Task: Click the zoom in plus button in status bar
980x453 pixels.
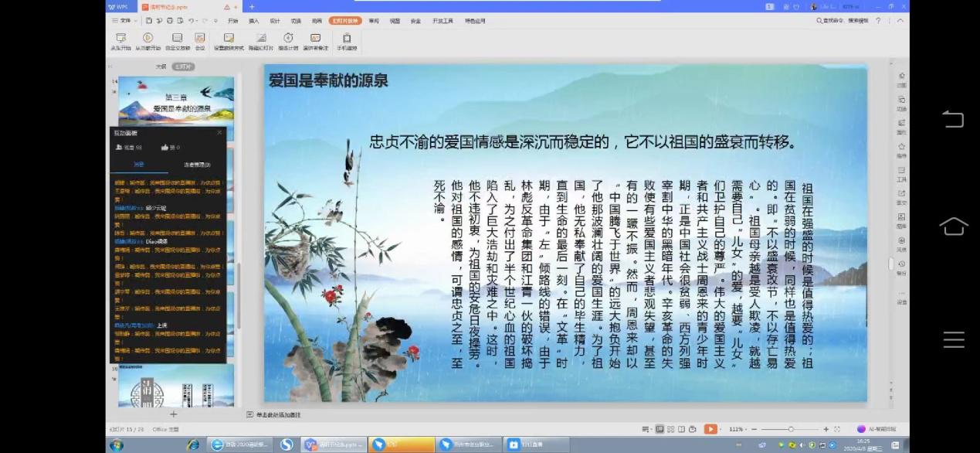Action: (826, 429)
